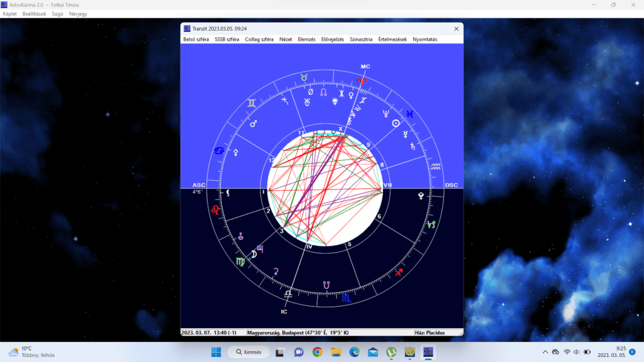Open the Nyomtatás print menu
The width and height of the screenshot is (644, 362).
[x=425, y=40]
